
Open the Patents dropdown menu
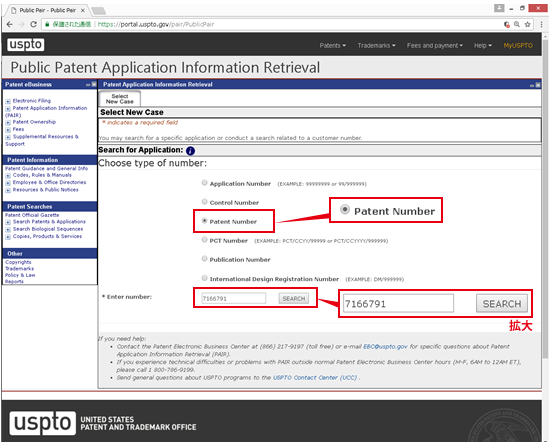click(333, 46)
